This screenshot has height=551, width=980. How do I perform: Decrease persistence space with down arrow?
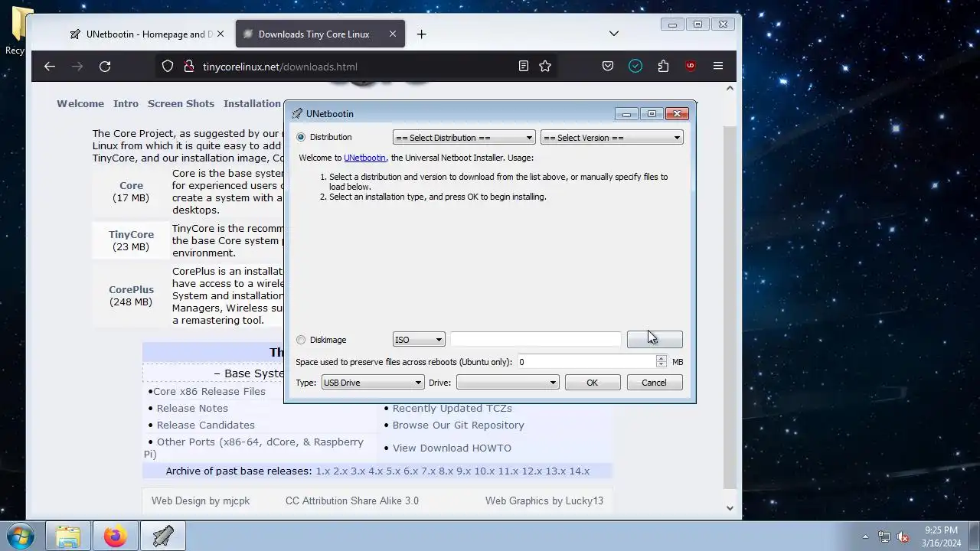click(x=661, y=365)
